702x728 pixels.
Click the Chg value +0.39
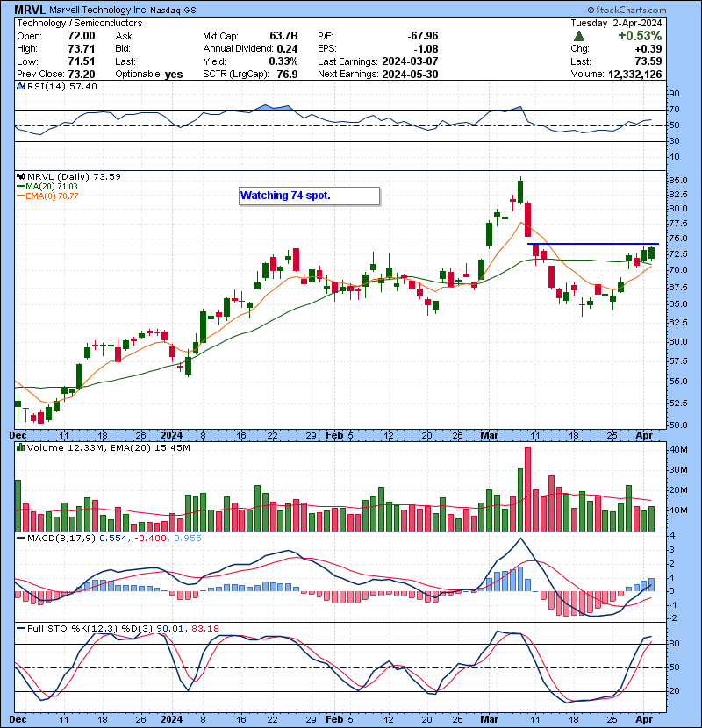tap(648, 49)
